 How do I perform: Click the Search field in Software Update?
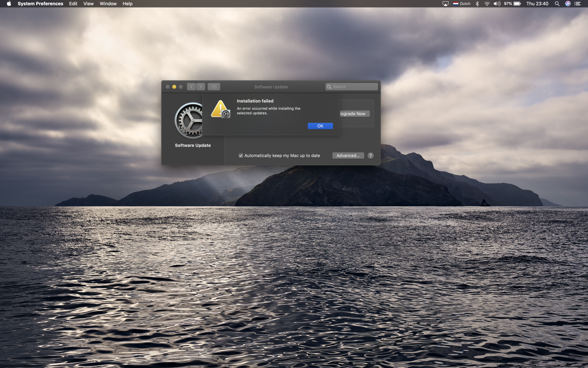tap(352, 87)
